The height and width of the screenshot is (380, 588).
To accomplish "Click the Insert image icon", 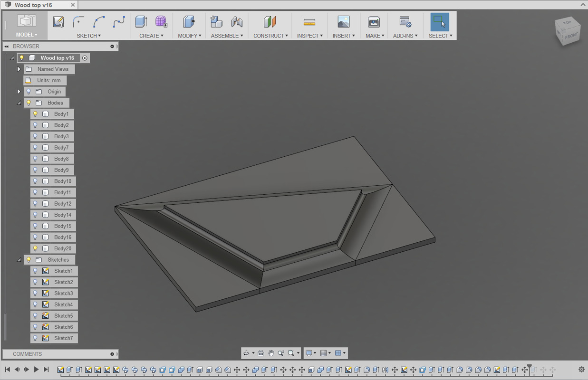I will pos(344,22).
